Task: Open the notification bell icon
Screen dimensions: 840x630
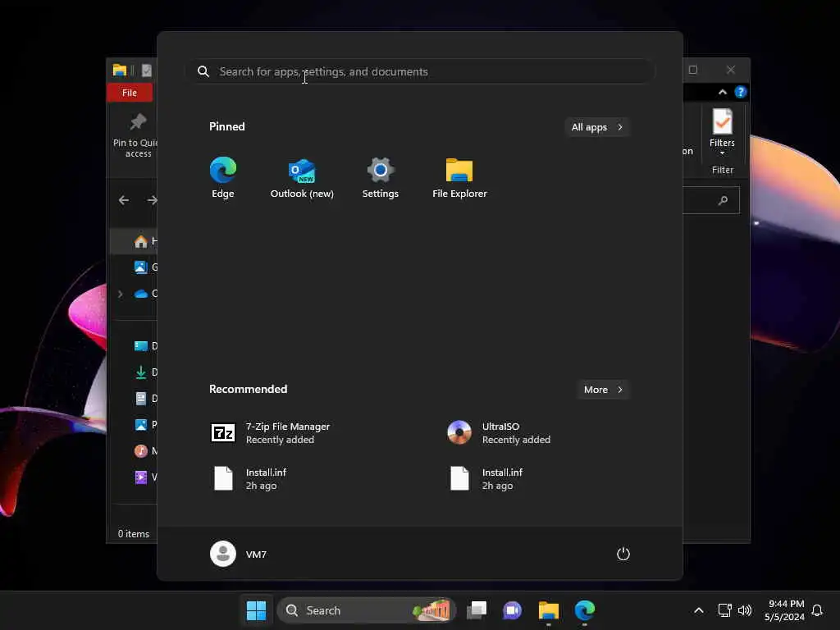Action: (x=817, y=610)
